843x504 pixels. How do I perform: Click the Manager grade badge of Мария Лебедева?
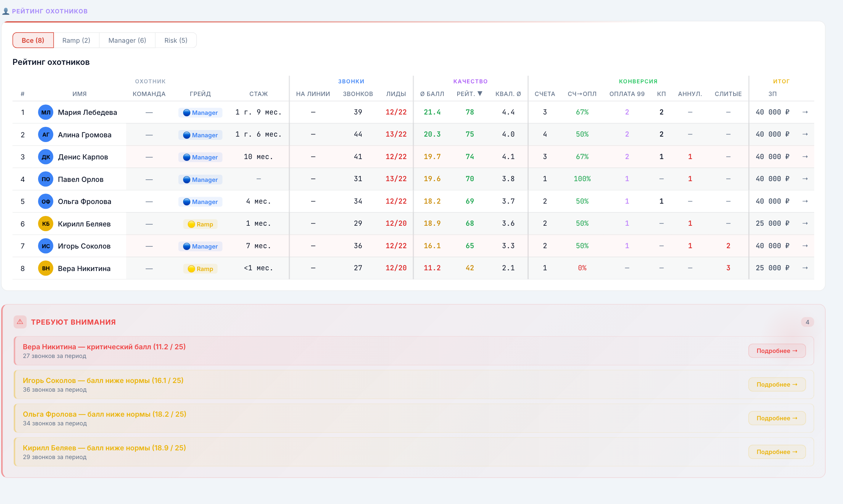pyautogui.click(x=200, y=113)
